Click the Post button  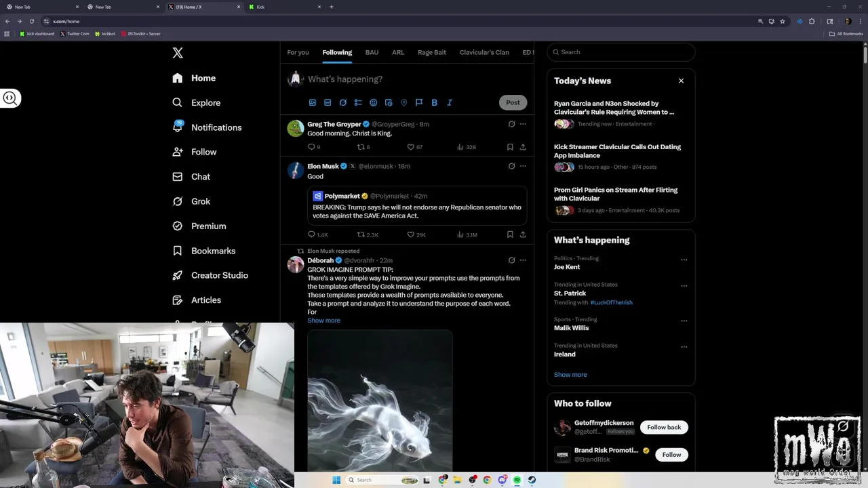point(513,102)
